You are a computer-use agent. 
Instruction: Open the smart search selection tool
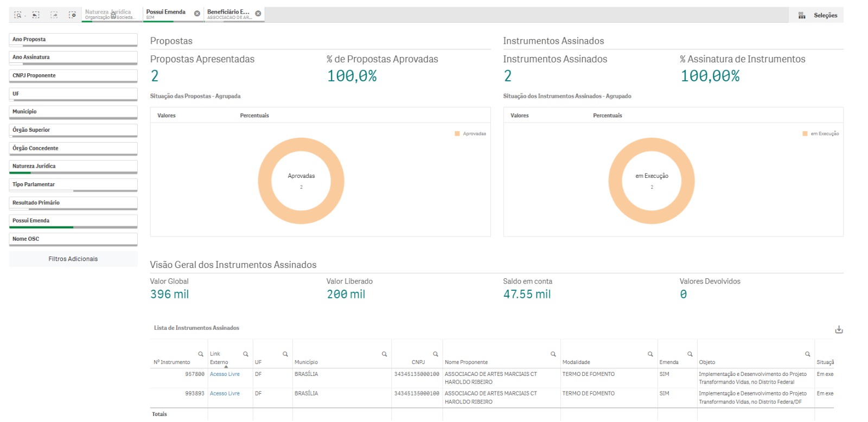[x=18, y=15]
